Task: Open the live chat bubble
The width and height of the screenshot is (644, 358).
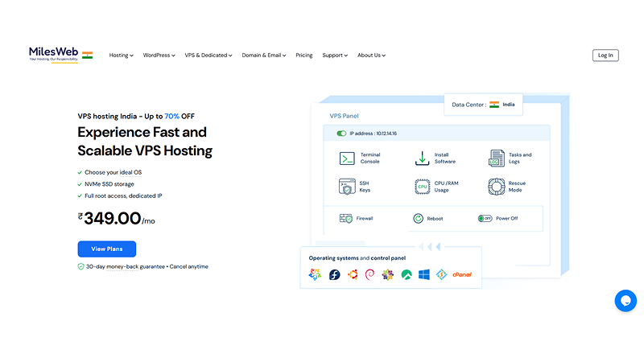Action: pyautogui.click(x=625, y=301)
